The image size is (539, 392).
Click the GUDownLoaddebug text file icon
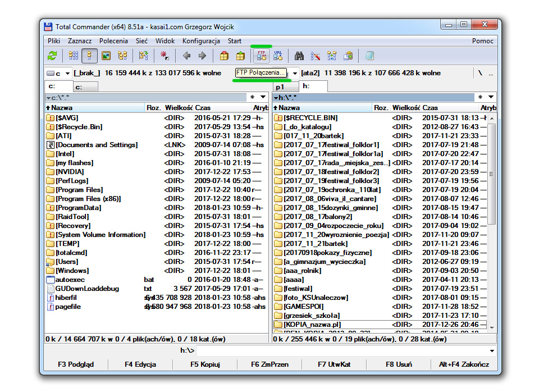tap(51, 289)
